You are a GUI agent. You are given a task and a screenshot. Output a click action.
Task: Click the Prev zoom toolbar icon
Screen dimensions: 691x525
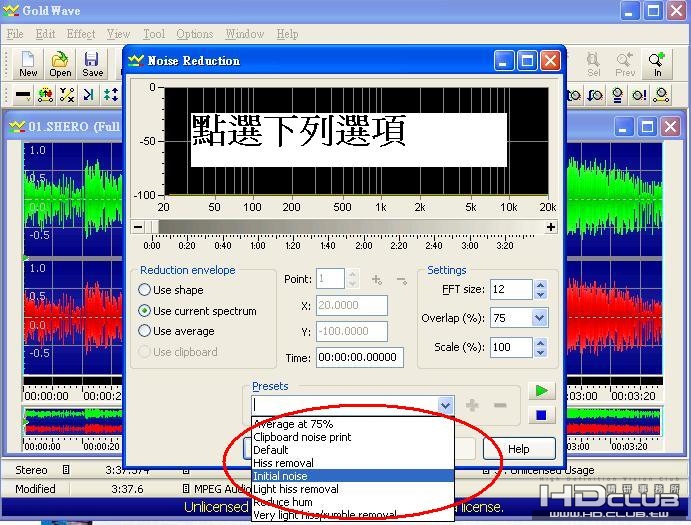[x=624, y=64]
